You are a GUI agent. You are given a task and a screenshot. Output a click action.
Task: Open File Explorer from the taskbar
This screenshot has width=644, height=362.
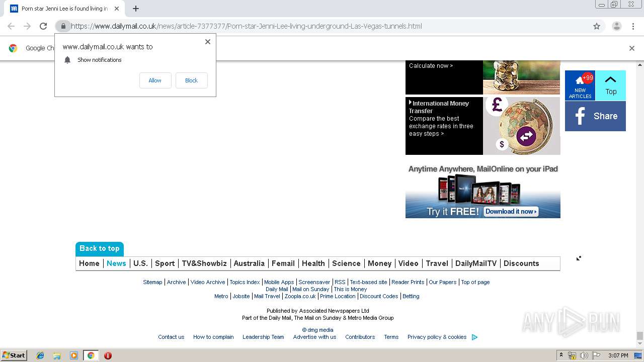(x=57, y=355)
